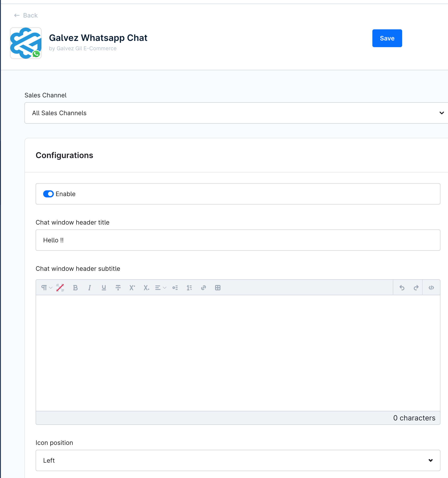The width and height of the screenshot is (448, 478).
Task: Open the Sales Channel dropdown
Action: point(236,113)
